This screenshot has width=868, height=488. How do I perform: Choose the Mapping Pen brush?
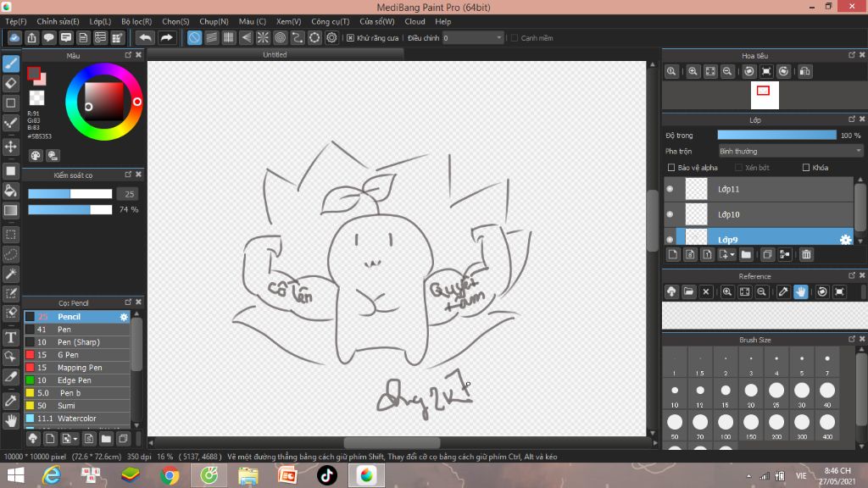tap(77, 368)
